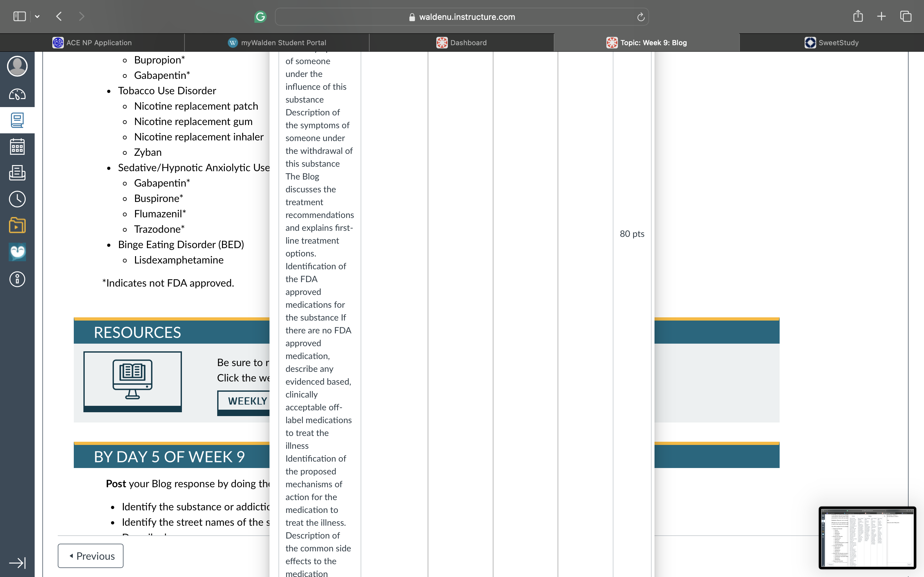The image size is (924, 577).
Task: Select the Courses book icon
Action: [x=17, y=120]
